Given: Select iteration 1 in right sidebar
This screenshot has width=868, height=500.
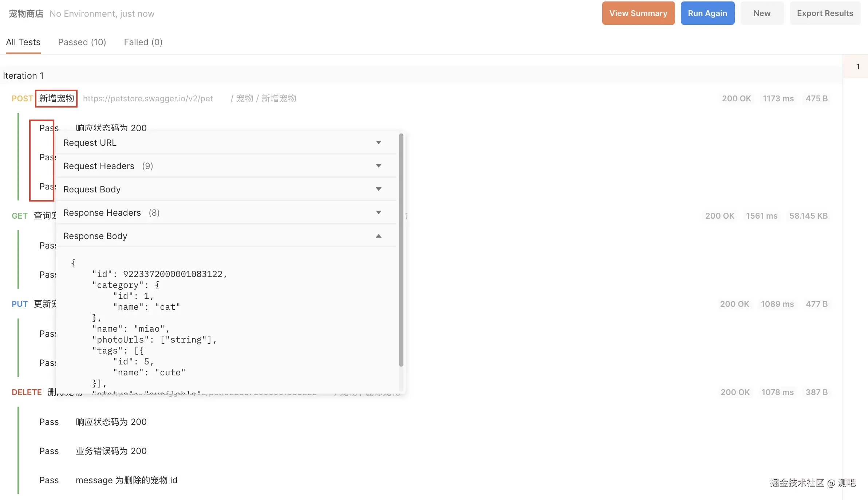Looking at the screenshot, I should 858,67.
